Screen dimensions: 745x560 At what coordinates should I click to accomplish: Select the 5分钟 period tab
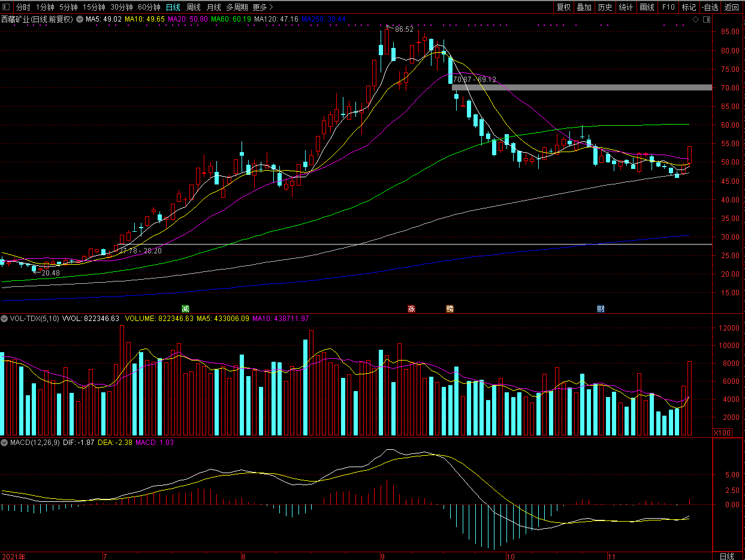68,7
